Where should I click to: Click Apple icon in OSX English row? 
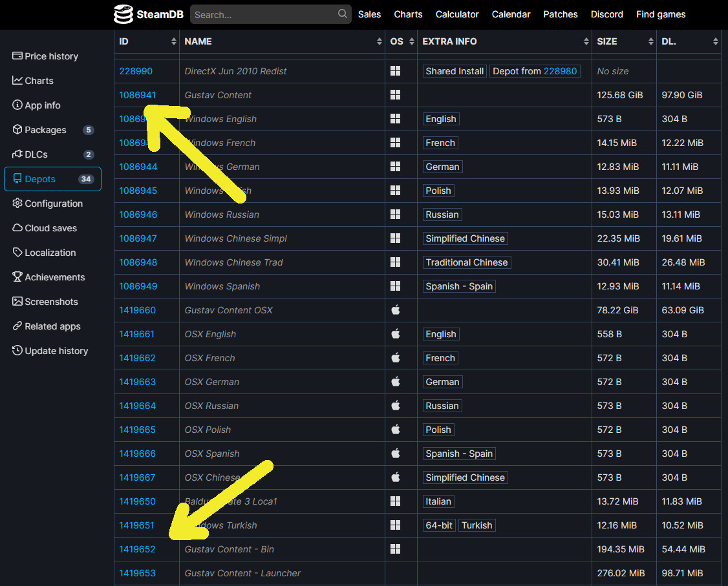pyautogui.click(x=395, y=334)
